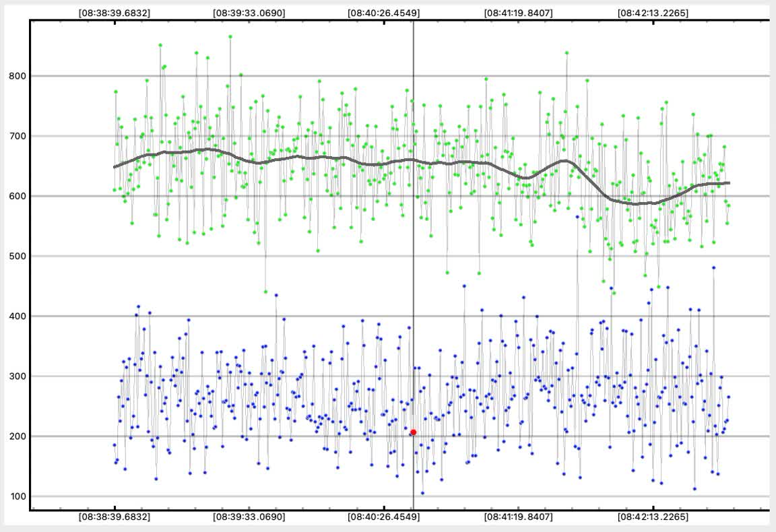776x532 pixels.
Task: Click the red highlighted data point
Action: (413, 432)
